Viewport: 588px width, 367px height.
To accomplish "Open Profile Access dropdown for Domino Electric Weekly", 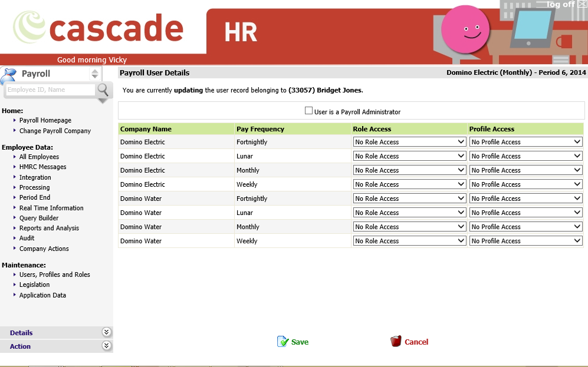I will click(525, 184).
